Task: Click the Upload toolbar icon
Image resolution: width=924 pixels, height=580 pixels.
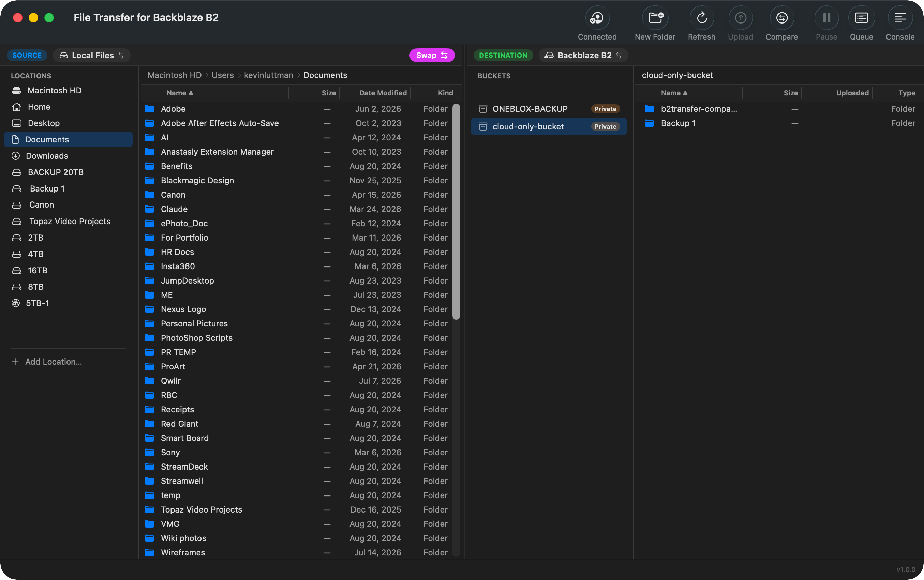Action: click(740, 18)
